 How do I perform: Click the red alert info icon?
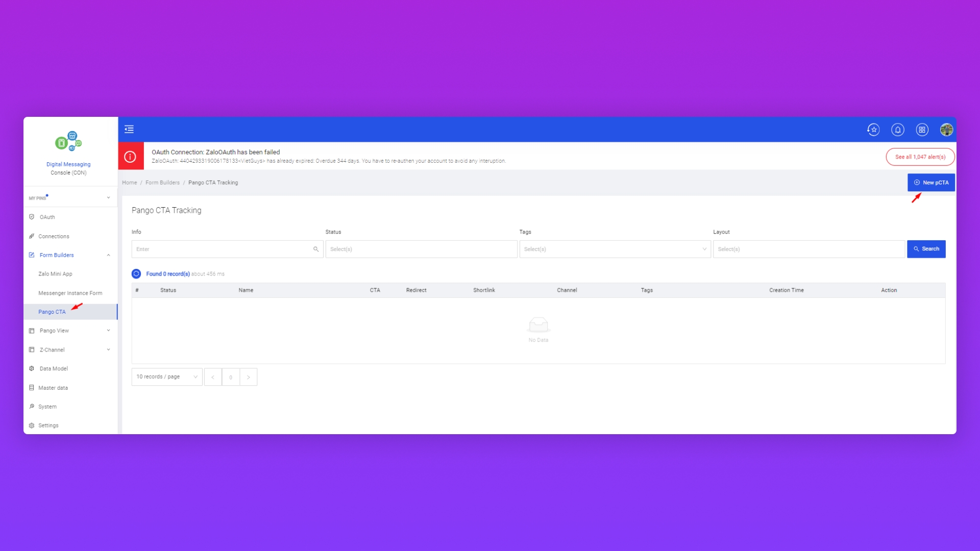click(131, 157)
